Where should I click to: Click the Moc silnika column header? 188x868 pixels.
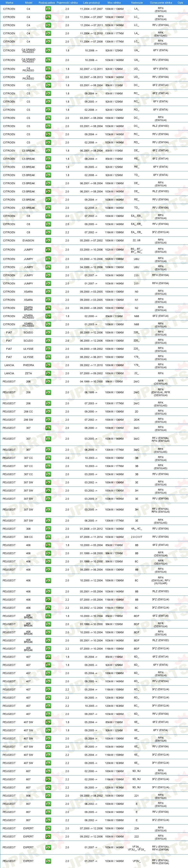tap(114, 3)
